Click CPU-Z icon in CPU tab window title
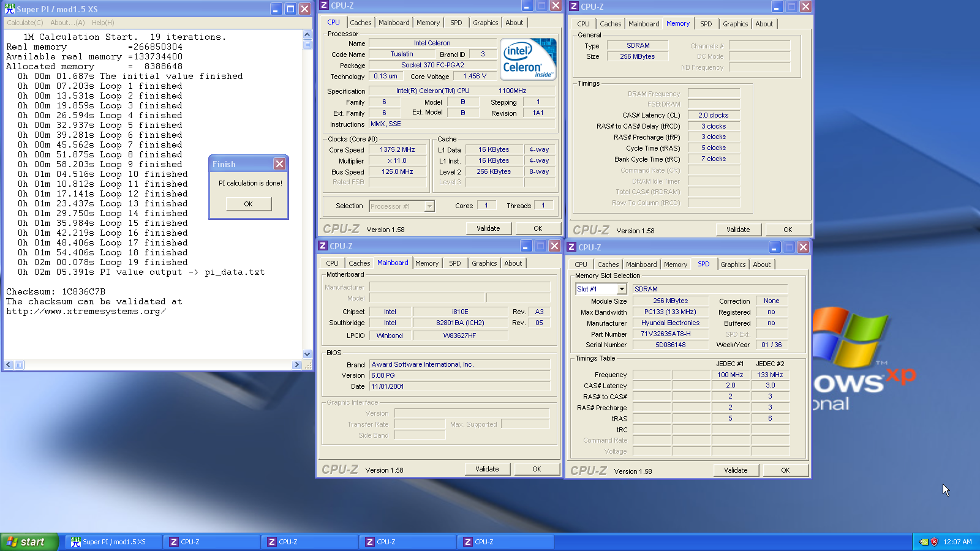The image size is (980, 551). coord(324,6)
